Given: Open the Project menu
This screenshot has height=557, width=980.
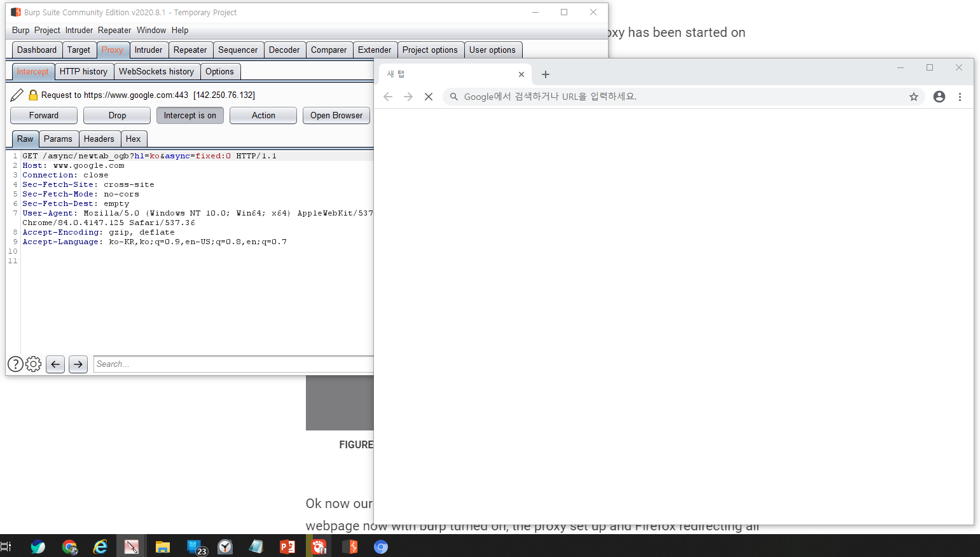Looking at the screenshot, I should pyautogui.click(x=47, y=30).
